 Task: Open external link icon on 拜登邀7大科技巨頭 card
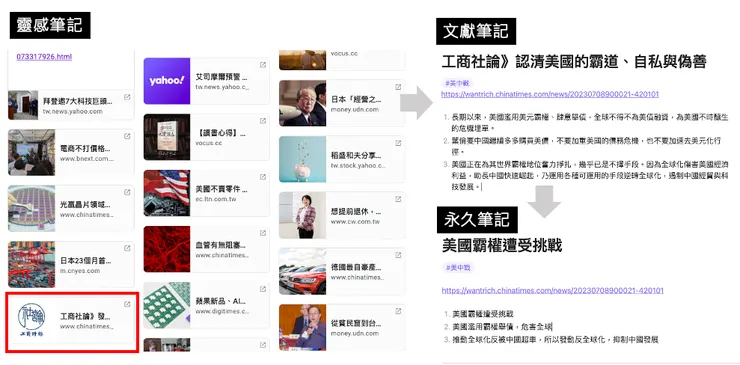tap(127, 97)
